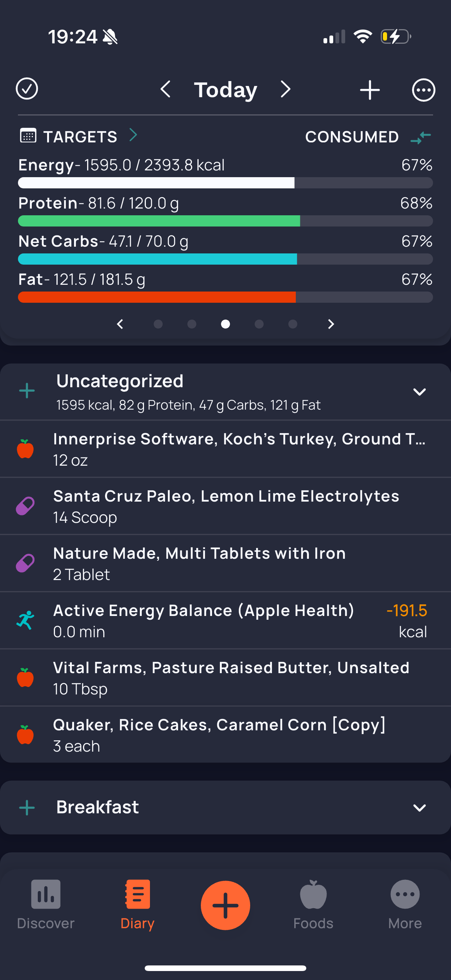Tap the plus icon in the header

[369, 90]
